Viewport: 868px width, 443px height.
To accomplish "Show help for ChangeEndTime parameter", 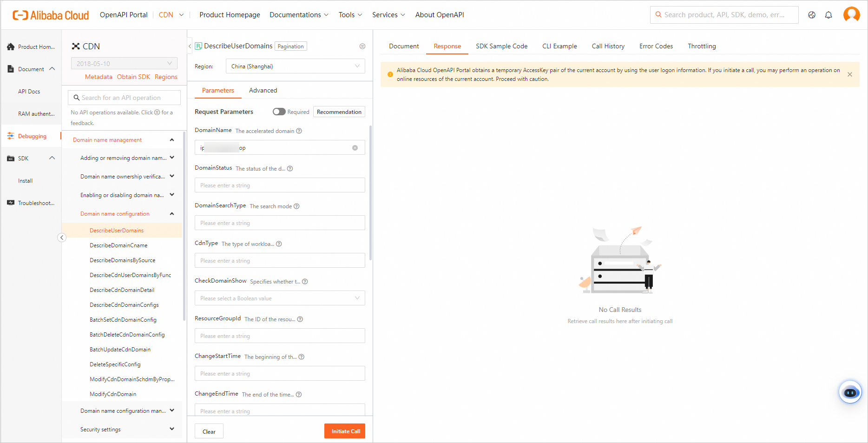I will click(299, 395).
